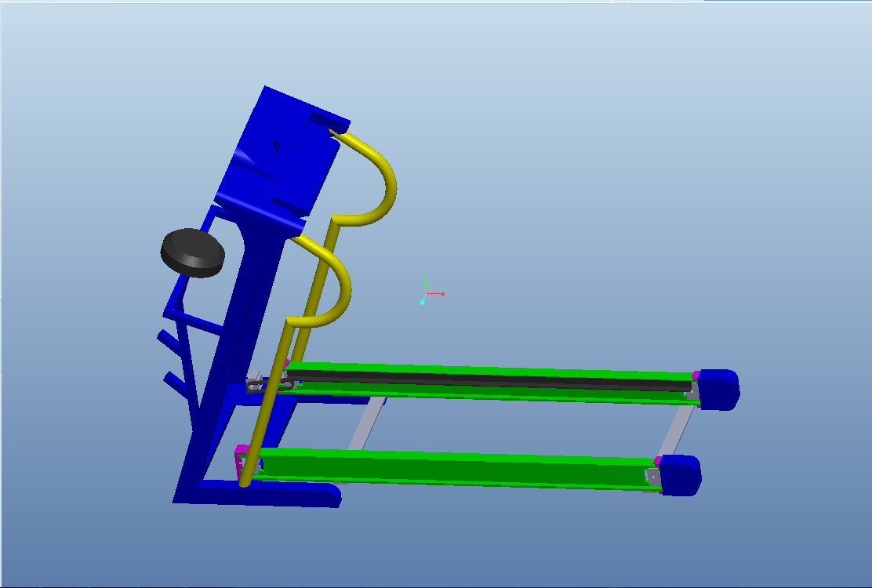Select the blue end cap on lower rail
Viewport: 872px width, 588px height.
point(680,475)
